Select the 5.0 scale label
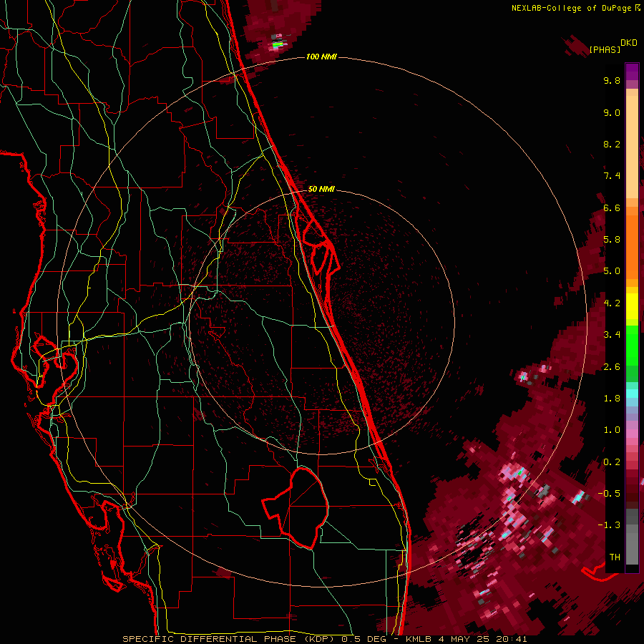Screen dimensions: 644x644 612,271
